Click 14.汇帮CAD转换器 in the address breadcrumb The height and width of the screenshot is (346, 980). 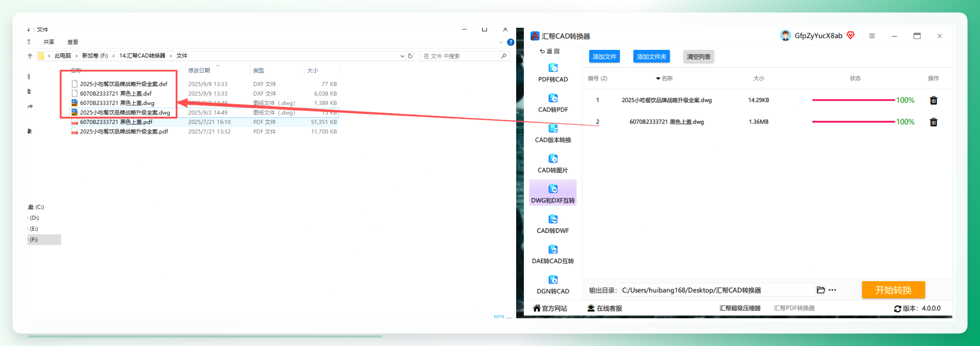click(142, 56)
